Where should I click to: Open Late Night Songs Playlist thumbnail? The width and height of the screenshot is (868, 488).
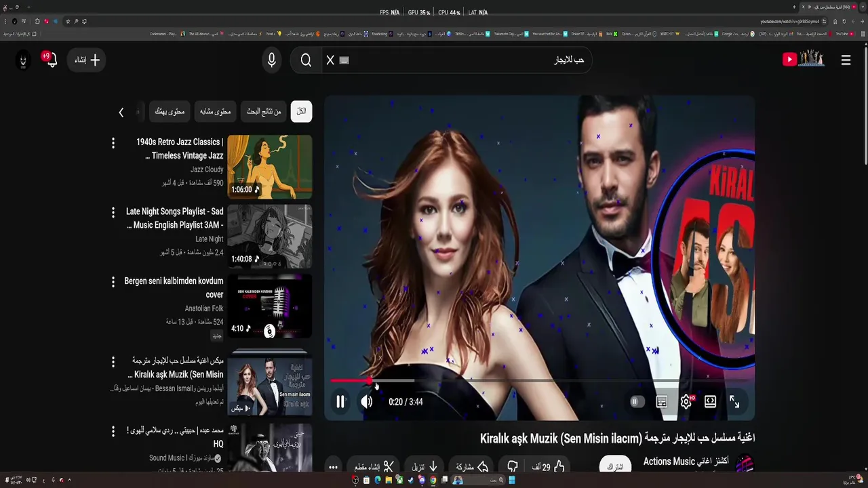(x=270, y=237)
